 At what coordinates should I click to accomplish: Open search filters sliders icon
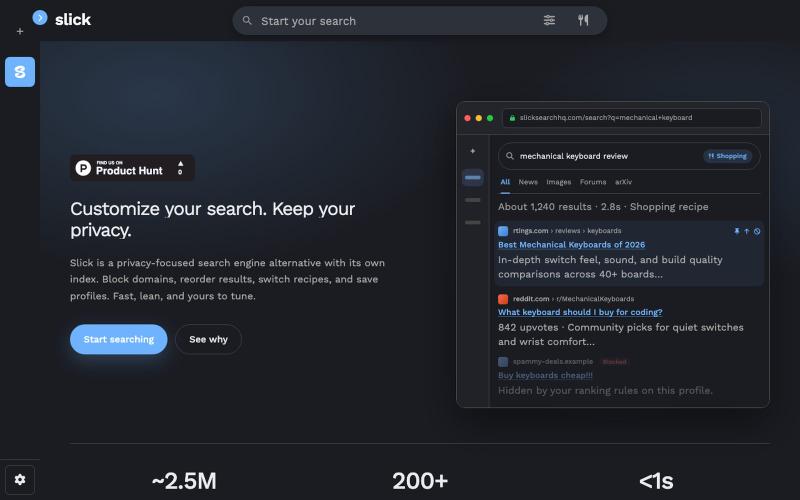coord(549,20)
